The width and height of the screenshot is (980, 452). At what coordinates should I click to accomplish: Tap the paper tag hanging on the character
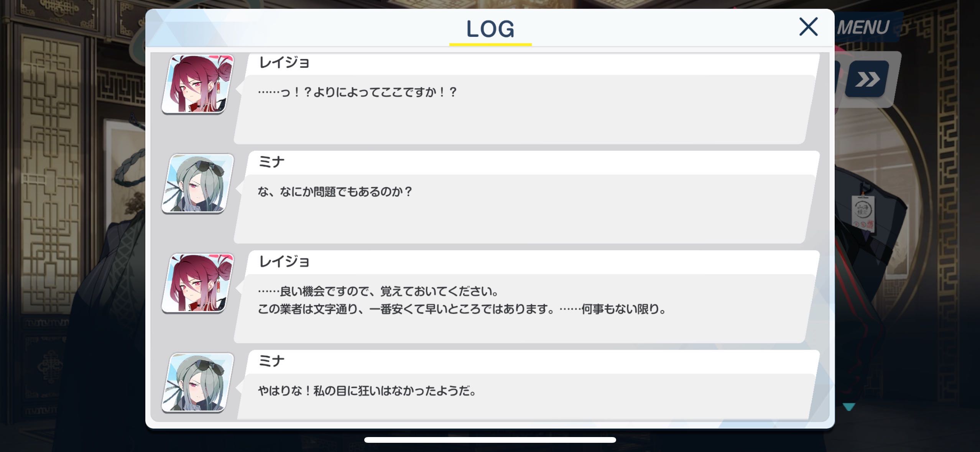pos(863,213)
